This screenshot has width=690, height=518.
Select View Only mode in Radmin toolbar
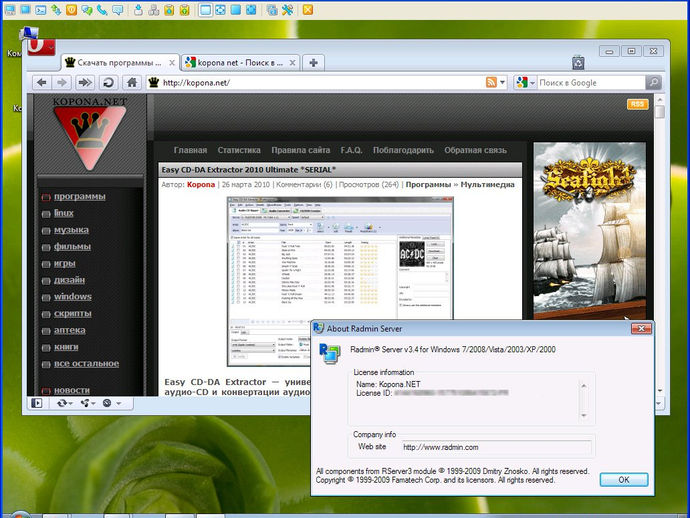click(25, 10)
